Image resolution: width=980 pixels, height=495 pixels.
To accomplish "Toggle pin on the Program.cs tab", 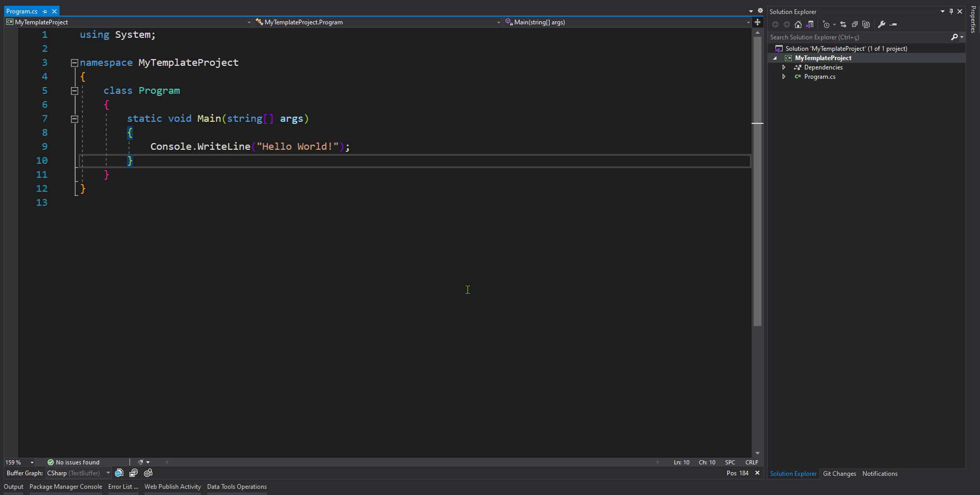I will point(45,11).
